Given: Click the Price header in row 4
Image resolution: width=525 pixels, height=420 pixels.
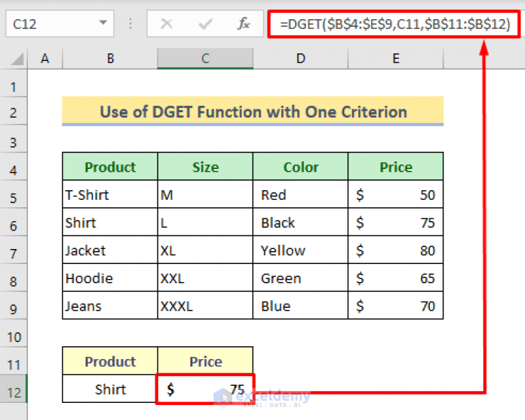Looking at the screenshot, I should pos(396,167).
